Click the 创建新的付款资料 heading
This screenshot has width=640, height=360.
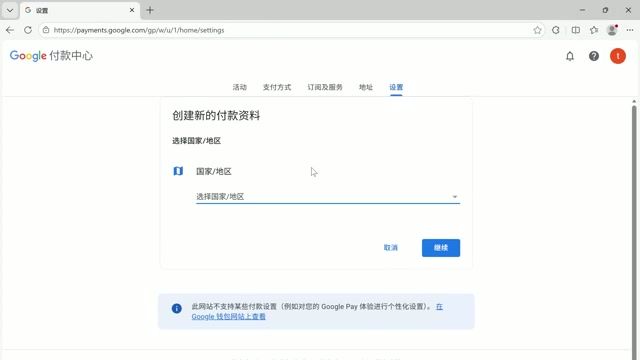pos(216,116)
